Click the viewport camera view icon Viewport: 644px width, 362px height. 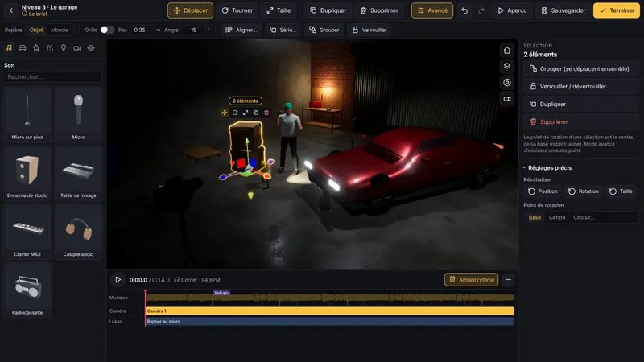pos(507,99)
